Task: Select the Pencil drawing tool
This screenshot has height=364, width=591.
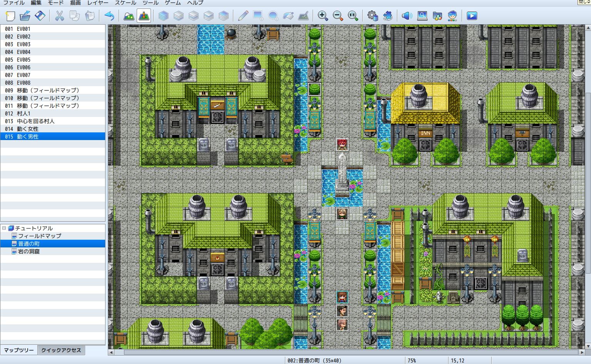Action: coord(243,16)
